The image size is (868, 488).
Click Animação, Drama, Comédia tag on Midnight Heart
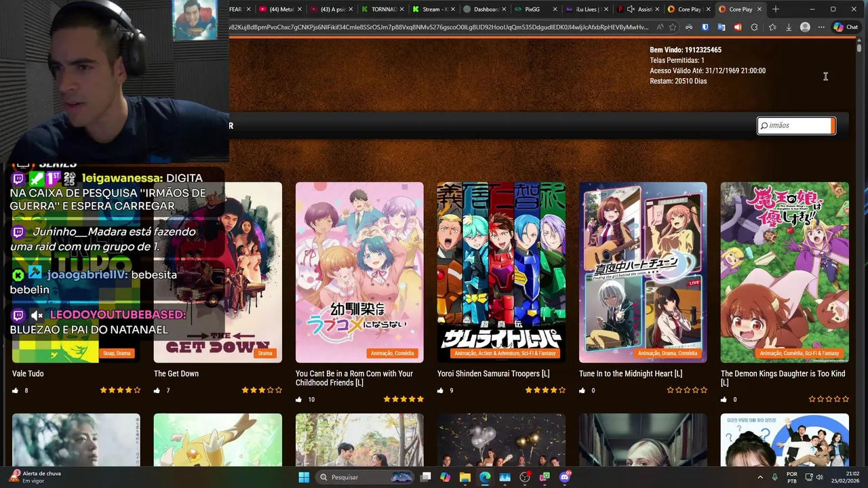pos(667,353)
